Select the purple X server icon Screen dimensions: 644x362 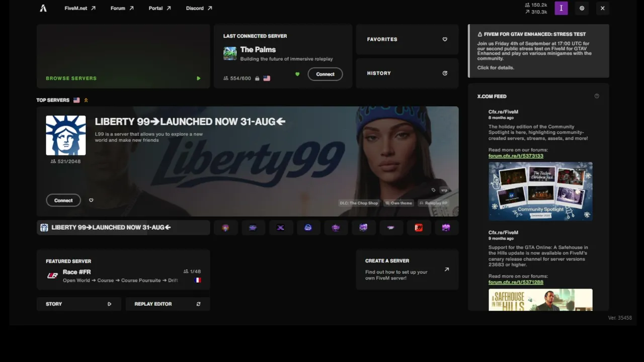tap(281, 227)
